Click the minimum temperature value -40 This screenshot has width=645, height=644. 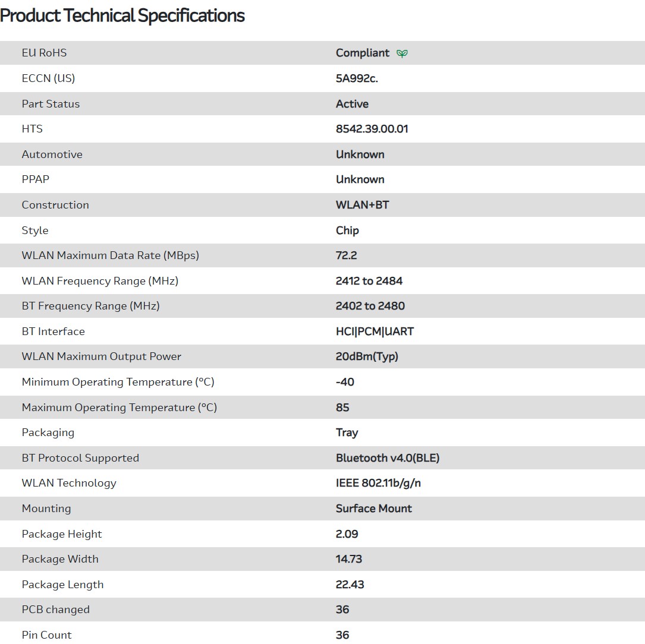tap(345, 382)
